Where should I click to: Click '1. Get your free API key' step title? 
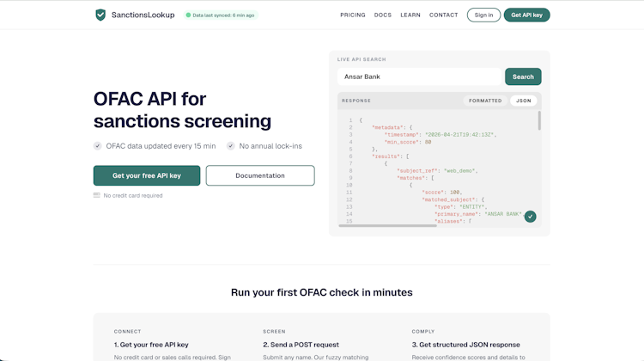click(x=151, y=345)
